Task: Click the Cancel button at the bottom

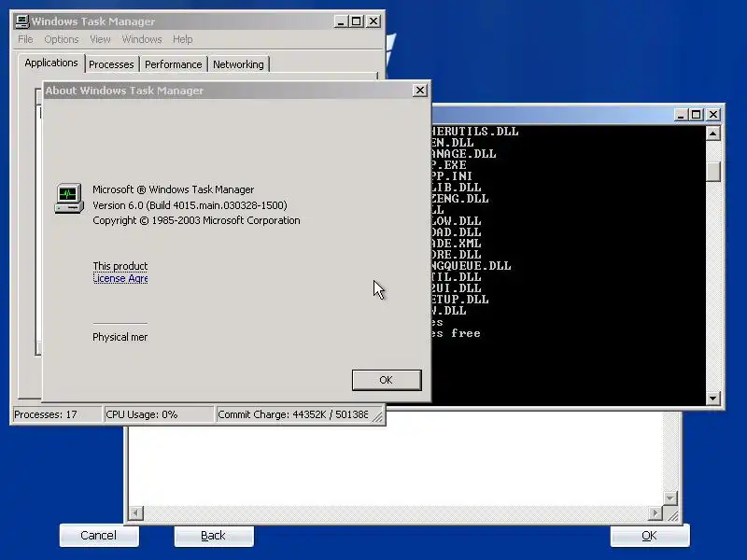Action: [99, 536]
